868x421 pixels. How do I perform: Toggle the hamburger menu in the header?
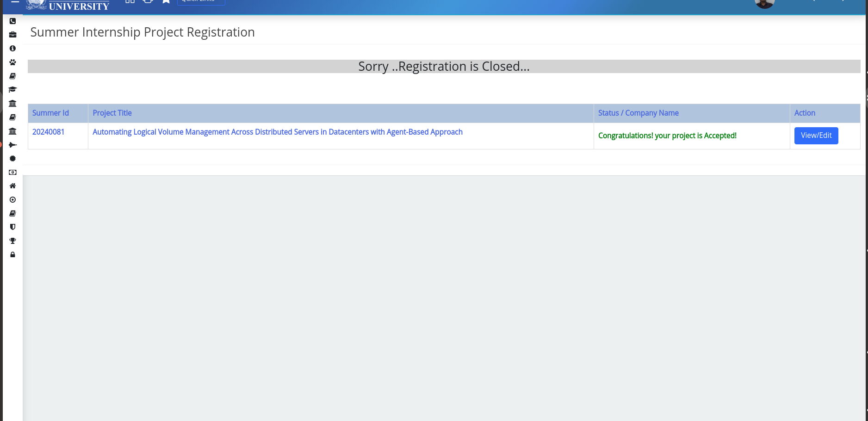tap(15, 2)
